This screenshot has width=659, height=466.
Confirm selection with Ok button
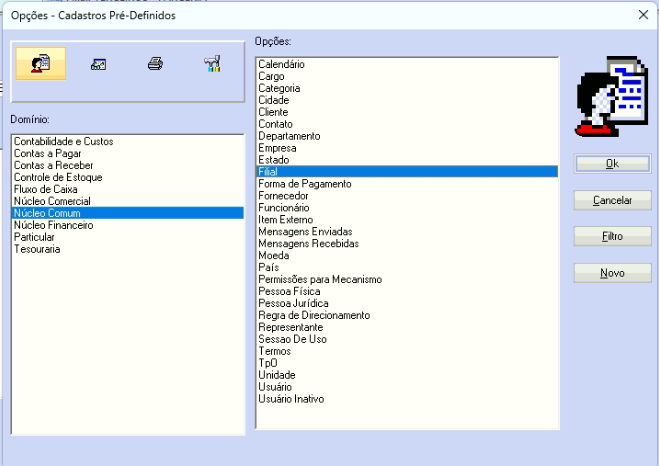coord(612,163)
